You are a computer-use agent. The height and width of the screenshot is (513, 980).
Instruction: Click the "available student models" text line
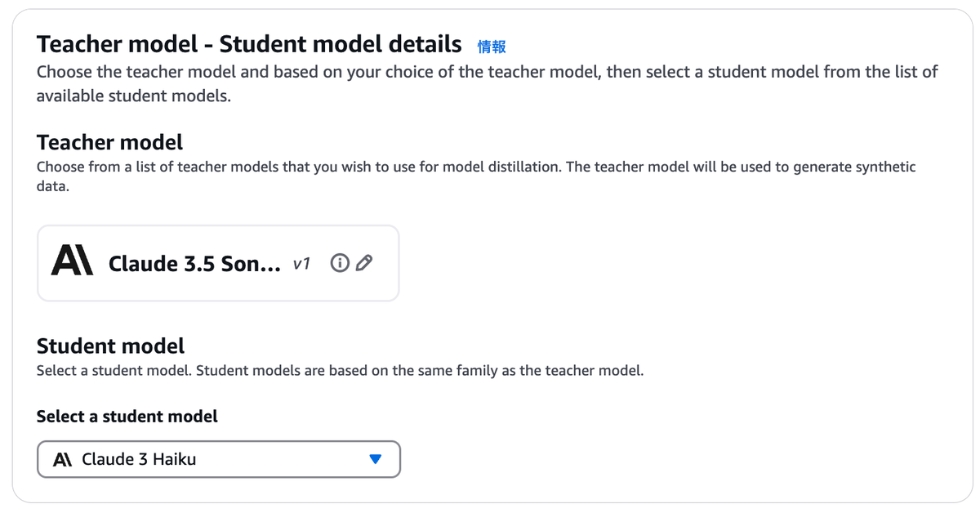click(x=133, y=96)
